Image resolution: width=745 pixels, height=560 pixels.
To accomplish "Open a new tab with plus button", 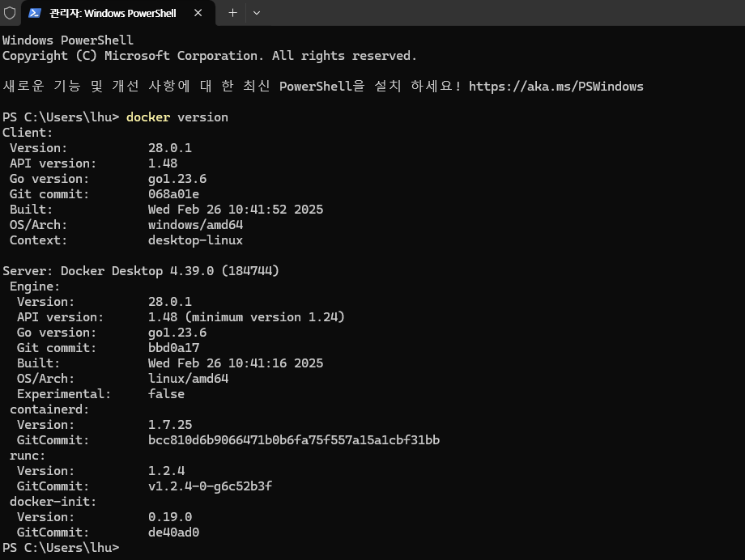I will point(232,13).
